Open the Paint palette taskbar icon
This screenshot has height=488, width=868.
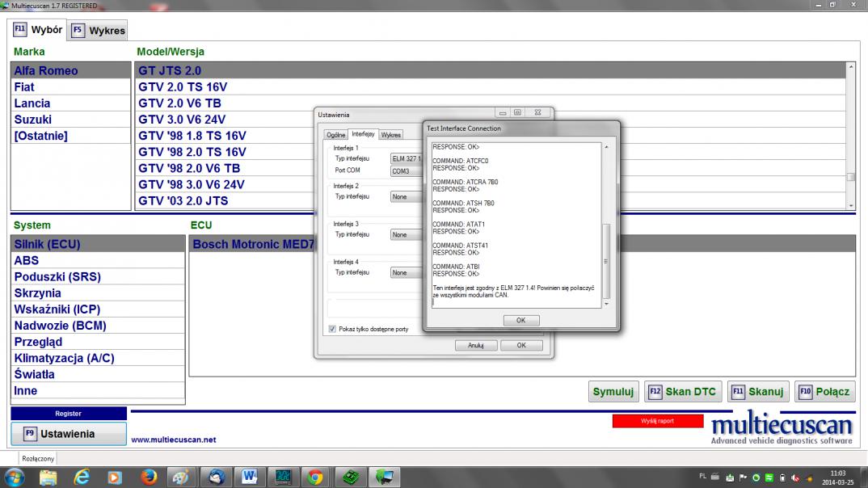tap(181, 477)
